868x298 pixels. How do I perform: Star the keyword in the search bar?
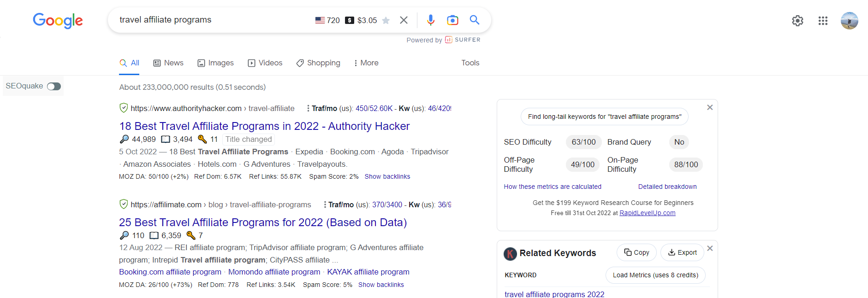coord(386,20)
